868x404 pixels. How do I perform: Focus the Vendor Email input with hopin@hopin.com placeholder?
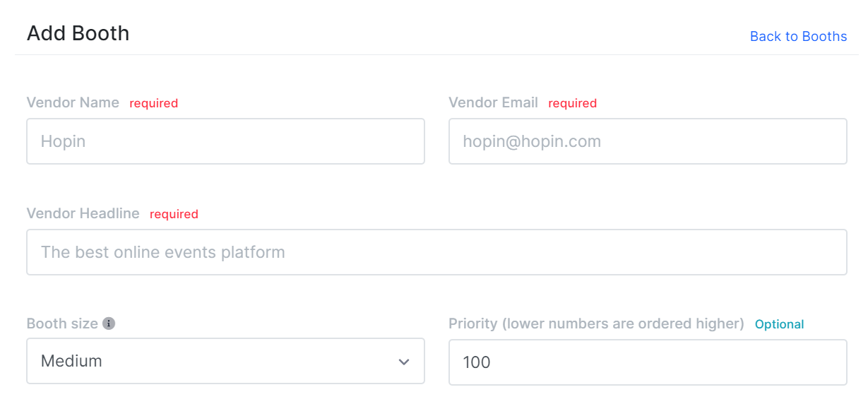point(648,141)
